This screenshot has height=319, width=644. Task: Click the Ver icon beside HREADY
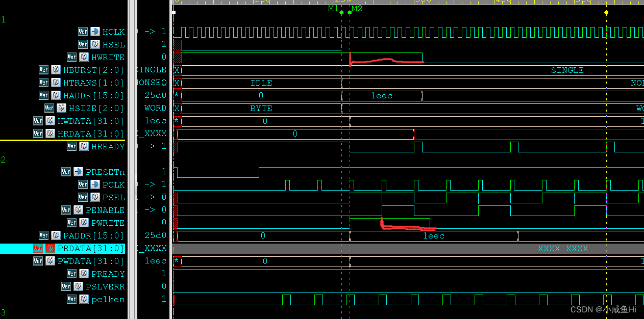click(x=71, y=146)
